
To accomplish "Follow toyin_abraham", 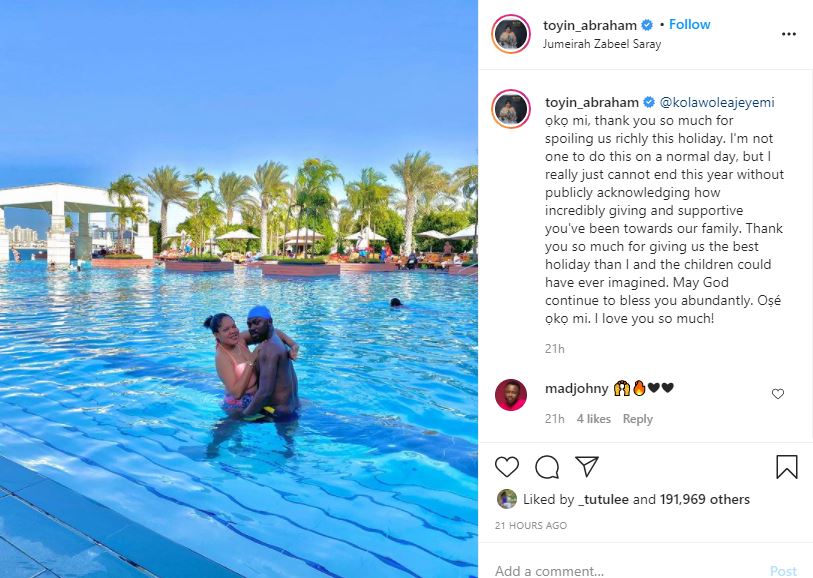I will coord(689,24).
